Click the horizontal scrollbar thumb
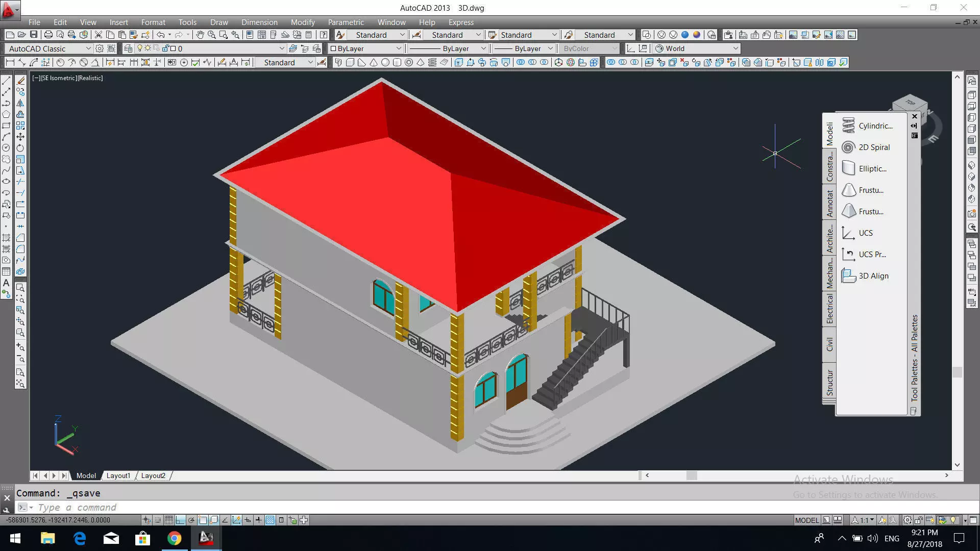This screenshot has width=980, height=551. pos(692,475)
